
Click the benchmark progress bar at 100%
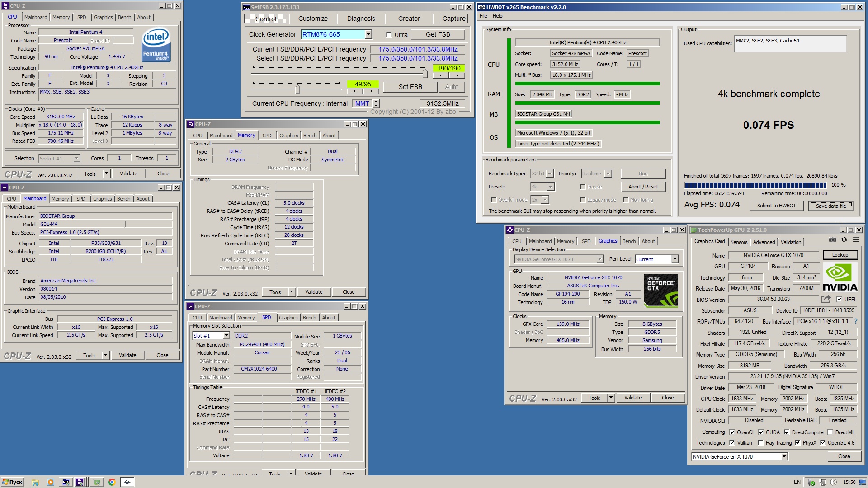[755, 185]
